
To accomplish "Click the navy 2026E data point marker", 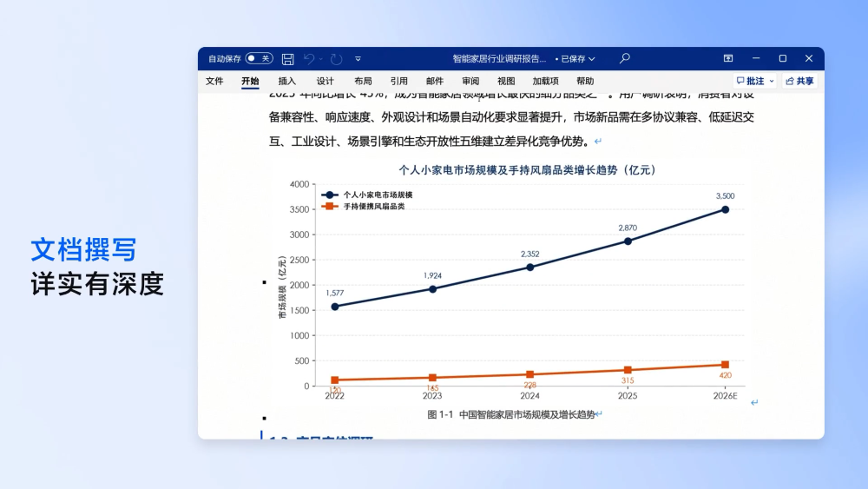I will (x=725, y=210).
